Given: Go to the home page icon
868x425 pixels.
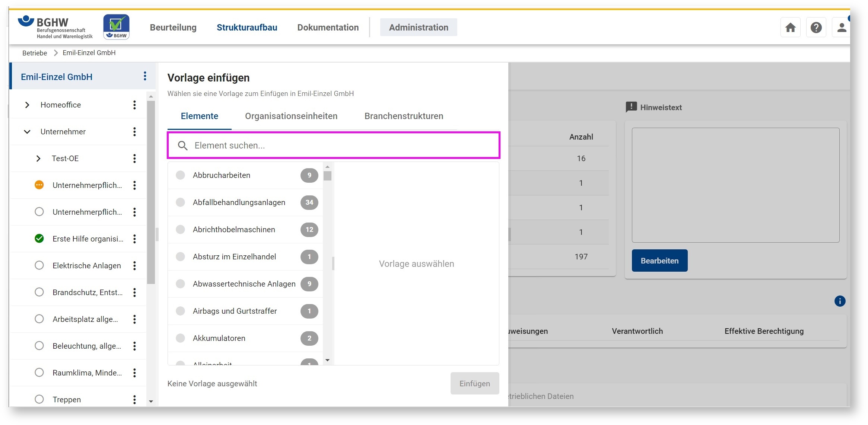Looking at the screenshot, I should [790, 28].
